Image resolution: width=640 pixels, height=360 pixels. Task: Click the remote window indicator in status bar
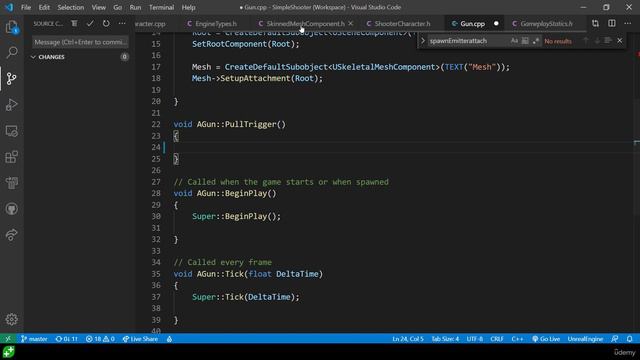[x=8, y=339]
